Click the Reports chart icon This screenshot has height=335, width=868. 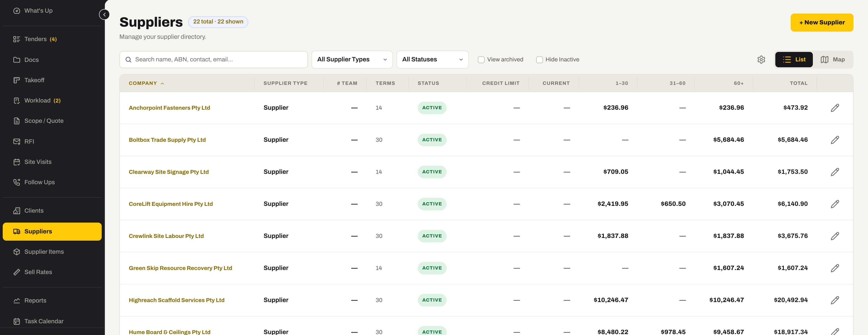pos(17,300)
